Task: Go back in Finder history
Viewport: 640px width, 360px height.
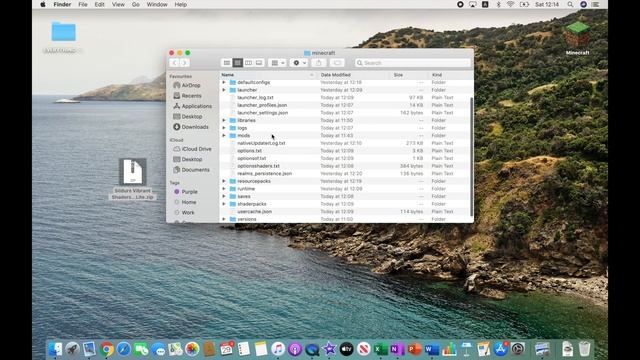Action: click(x=174, y=63)
